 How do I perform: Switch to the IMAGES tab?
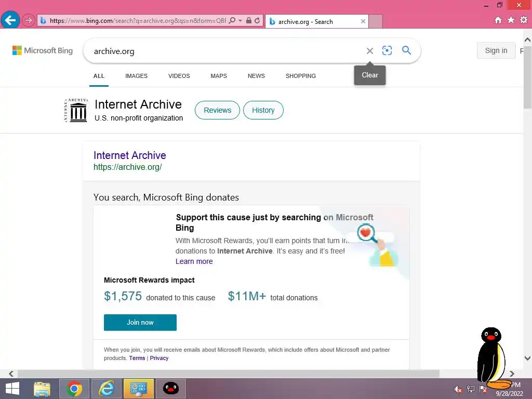[x=137, y=76]
